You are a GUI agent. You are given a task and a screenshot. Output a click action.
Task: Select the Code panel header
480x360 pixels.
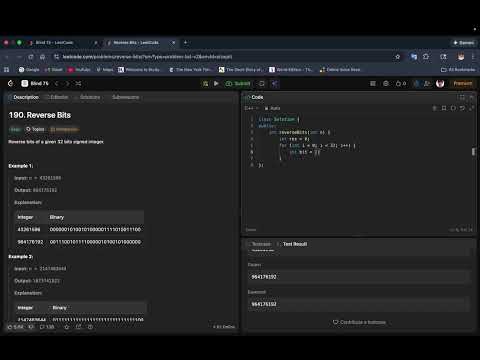(255, 97)
